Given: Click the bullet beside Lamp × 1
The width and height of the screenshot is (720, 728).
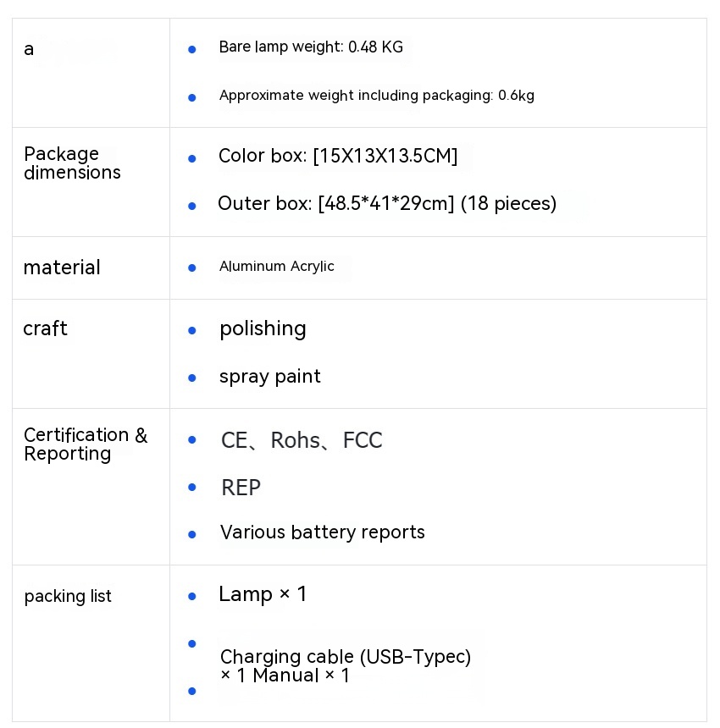Looking at the screenshot, I should point(192,596).
